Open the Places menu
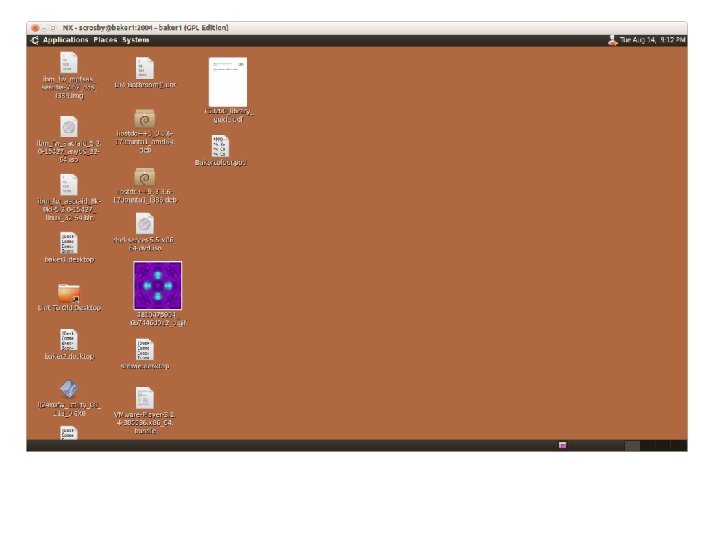This screenshot has width=720, height=540. click(105, 40)
